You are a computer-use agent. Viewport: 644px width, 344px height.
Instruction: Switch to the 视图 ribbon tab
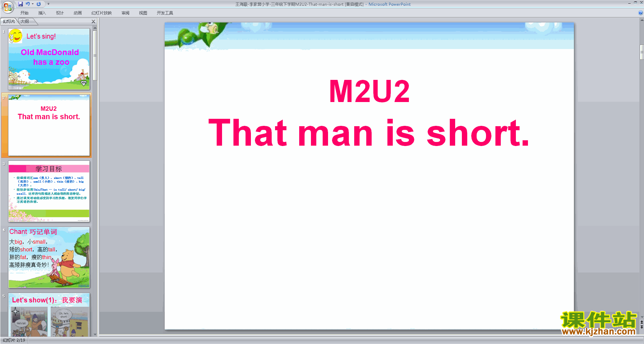click(x=143, y=13)
